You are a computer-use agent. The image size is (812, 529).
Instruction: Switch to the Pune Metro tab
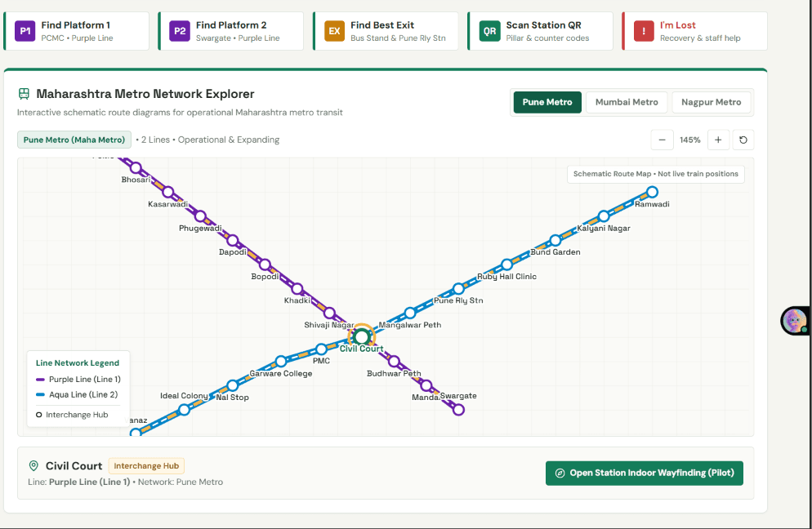coord(547,103)
